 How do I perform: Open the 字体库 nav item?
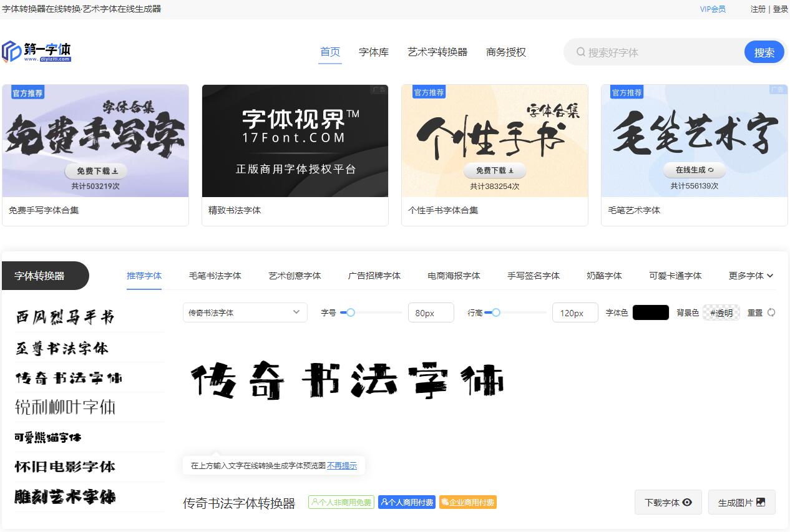pos(374,52)
